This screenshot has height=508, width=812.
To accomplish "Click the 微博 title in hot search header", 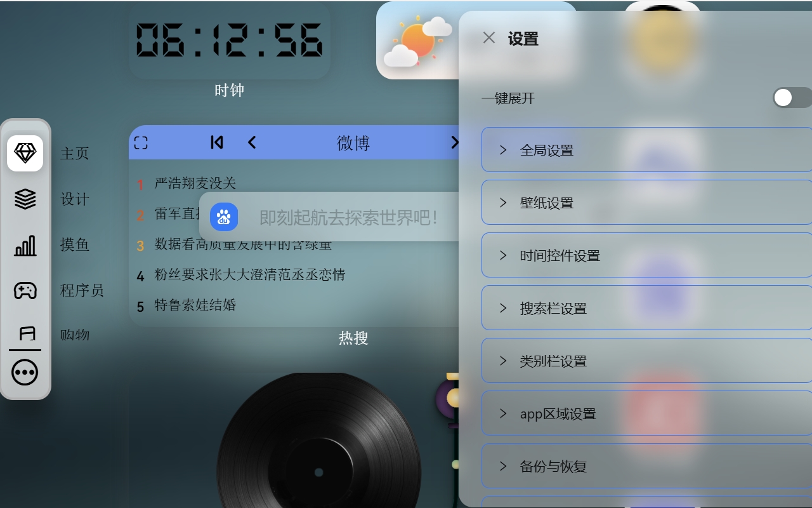I will click(x=353, y=143).
